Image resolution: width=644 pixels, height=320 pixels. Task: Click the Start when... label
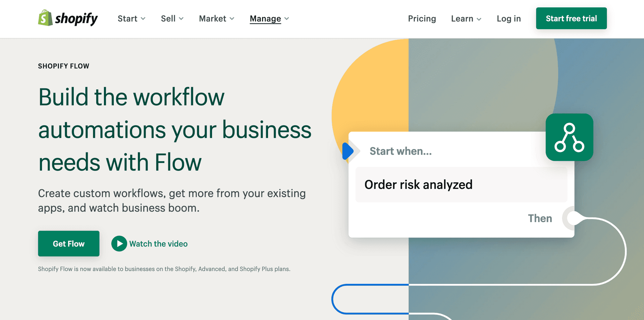pyautogui.click(x=400, y=151)
